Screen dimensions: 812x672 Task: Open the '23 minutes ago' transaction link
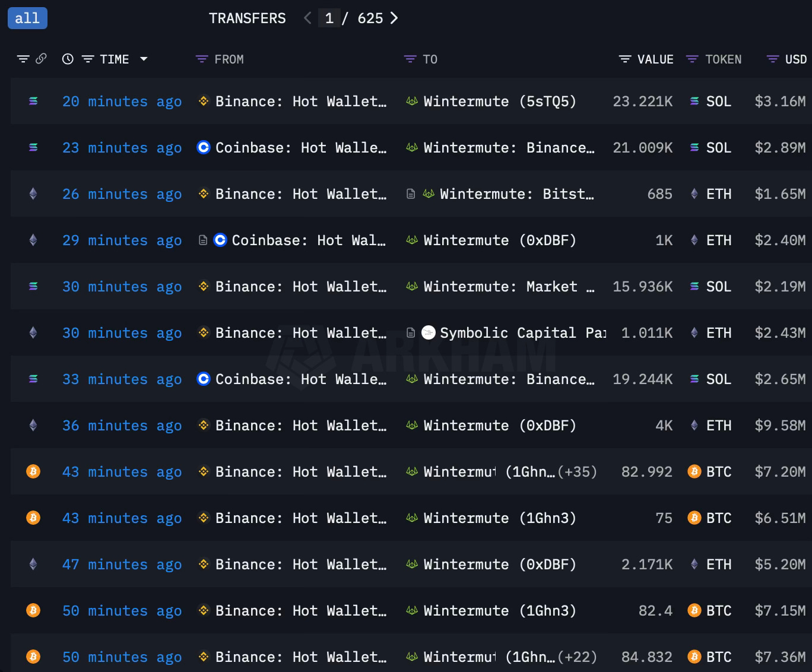[x=122, y=148]
